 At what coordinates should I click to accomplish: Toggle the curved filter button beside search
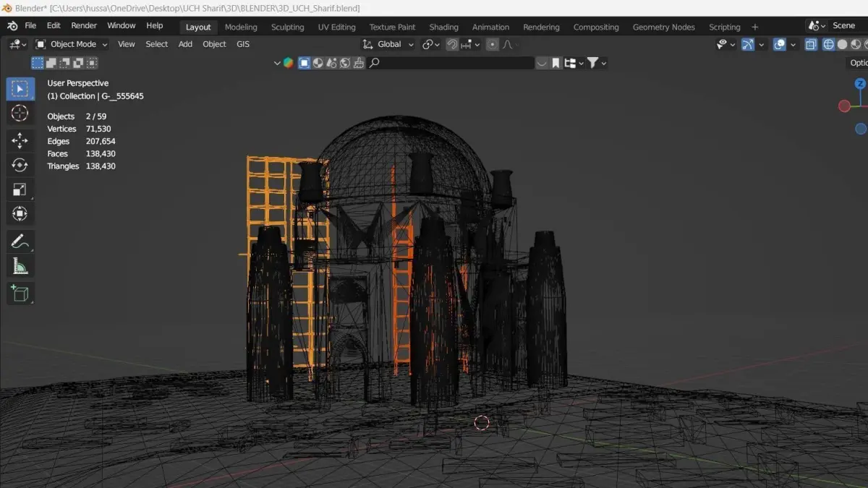click(542, 63)
